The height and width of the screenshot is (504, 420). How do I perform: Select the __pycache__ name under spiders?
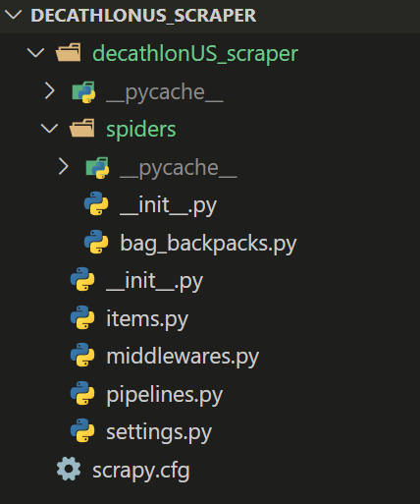click(179, 168)
